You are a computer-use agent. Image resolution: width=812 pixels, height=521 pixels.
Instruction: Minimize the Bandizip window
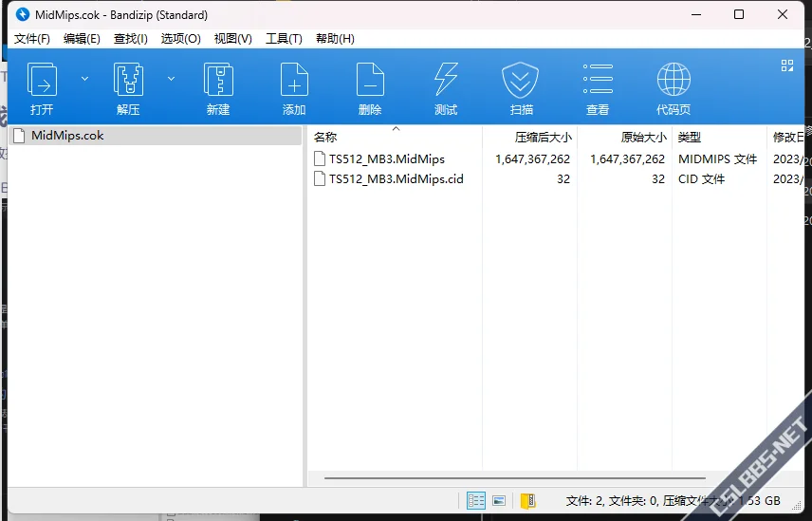coord(696,14)
